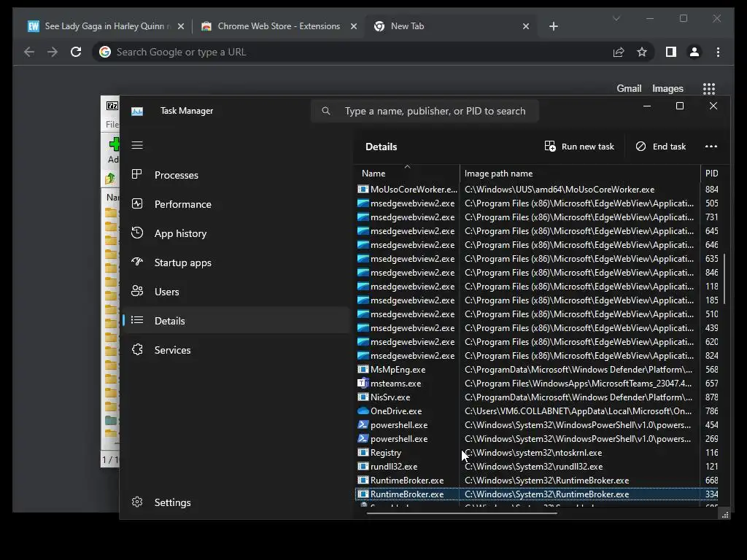
Task: Open the Task Manager hamburger navigation menu
Action: point(137,145)
